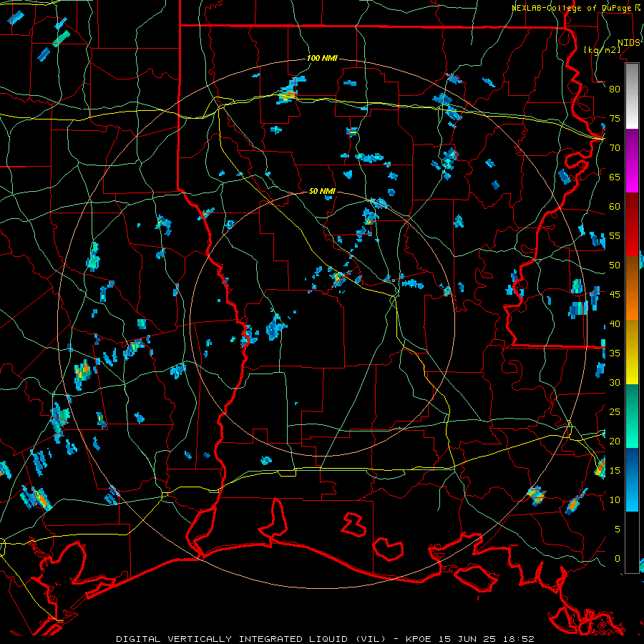Select the yellow segment of the color scale
The width and height of the screenshot is (644, 644).
(632, 352)
